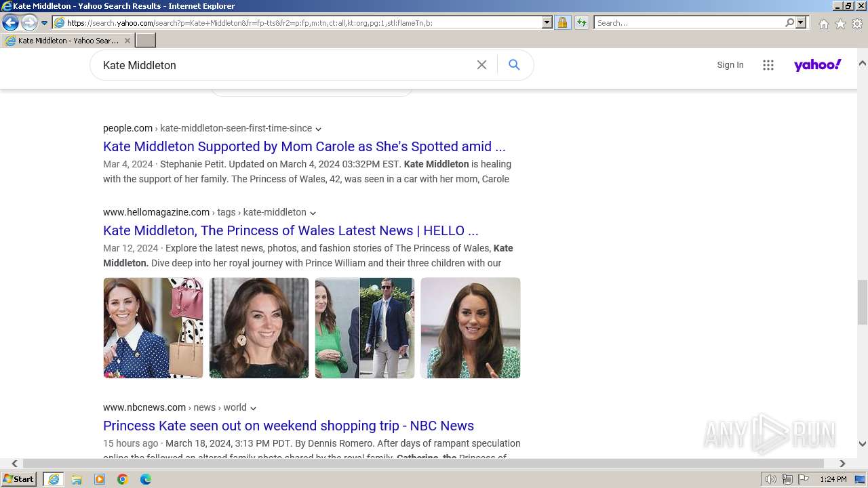This screenshot has width=868, height=488.
Task: Launch the media player taskbar icon
Action: coord(100,479)
